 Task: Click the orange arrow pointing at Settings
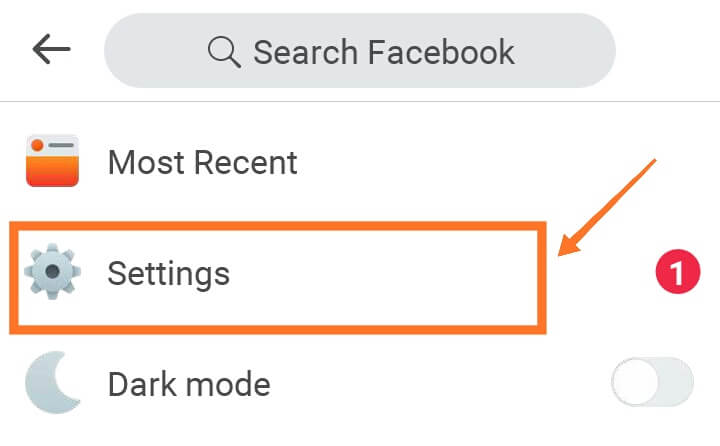[x=605, y=211]
